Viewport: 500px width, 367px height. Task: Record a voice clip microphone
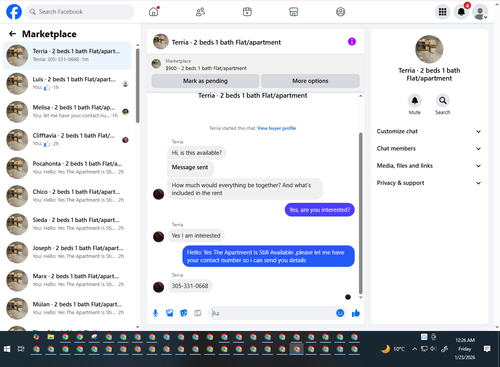coord(155,313)
